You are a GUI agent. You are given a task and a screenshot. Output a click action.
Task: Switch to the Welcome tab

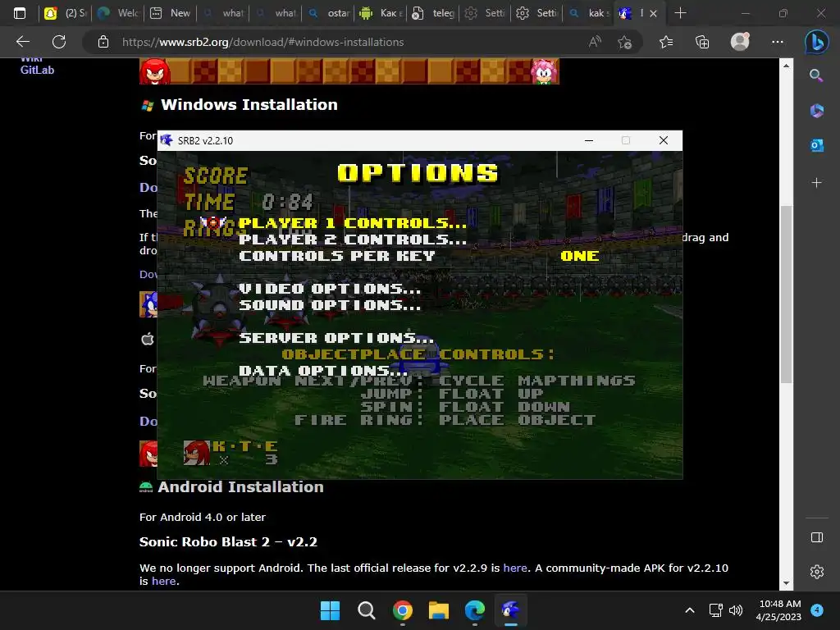pyautogui.click(x=119, y=13)
